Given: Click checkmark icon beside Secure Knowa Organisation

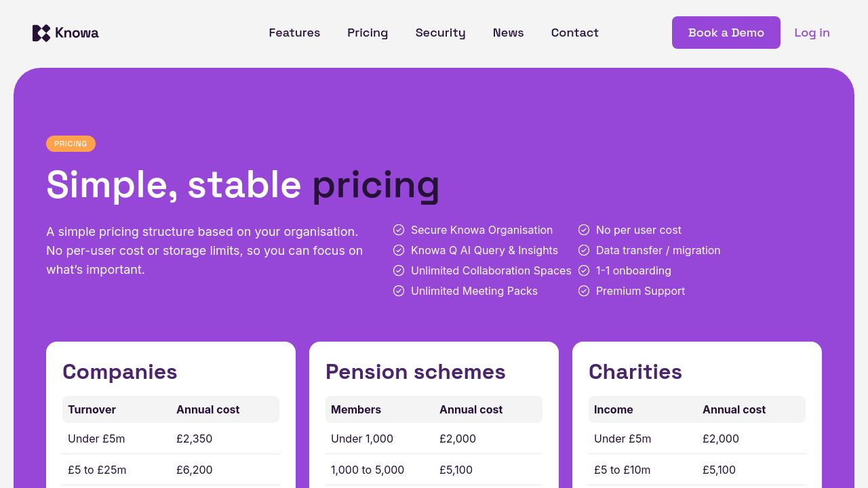Looking at the screenshot, I should [399, 230].
